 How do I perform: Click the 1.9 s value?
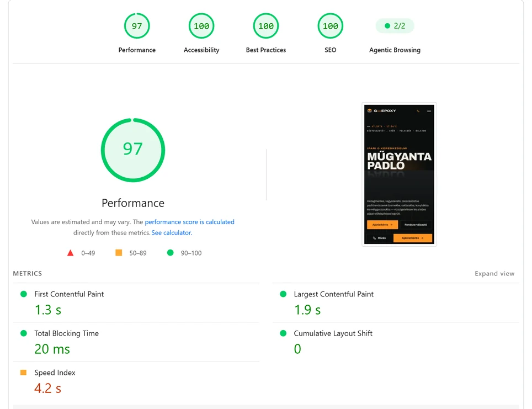point(307,310)
